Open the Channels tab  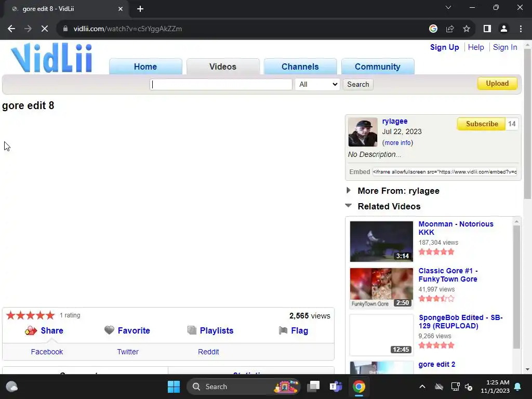(300, 66)
